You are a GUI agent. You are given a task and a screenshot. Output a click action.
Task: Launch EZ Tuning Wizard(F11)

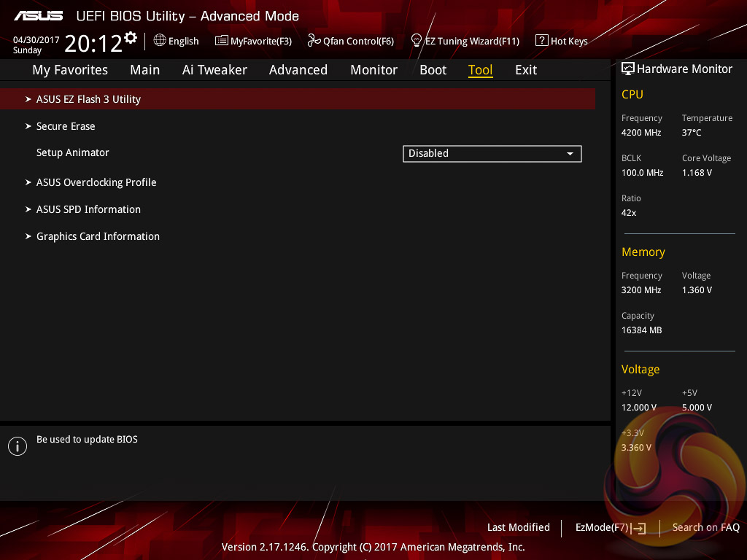click(x=465, y=41)
